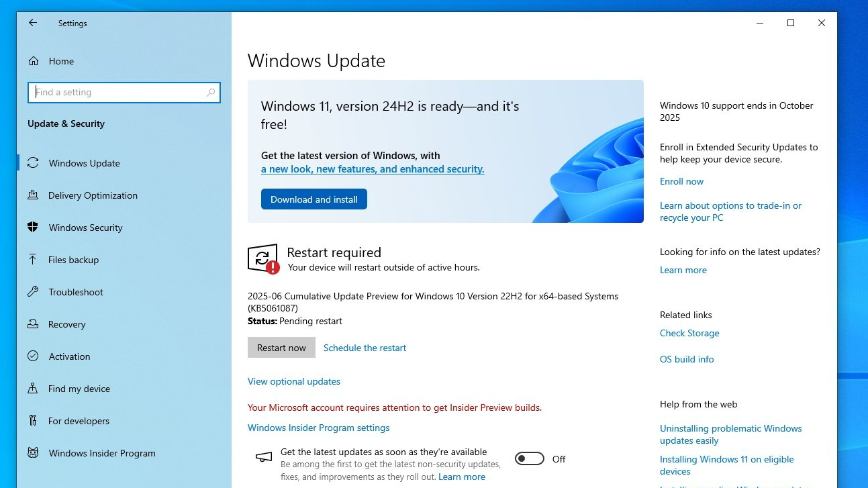
Task: Open Windows Security shield icon
Action: 33,228
